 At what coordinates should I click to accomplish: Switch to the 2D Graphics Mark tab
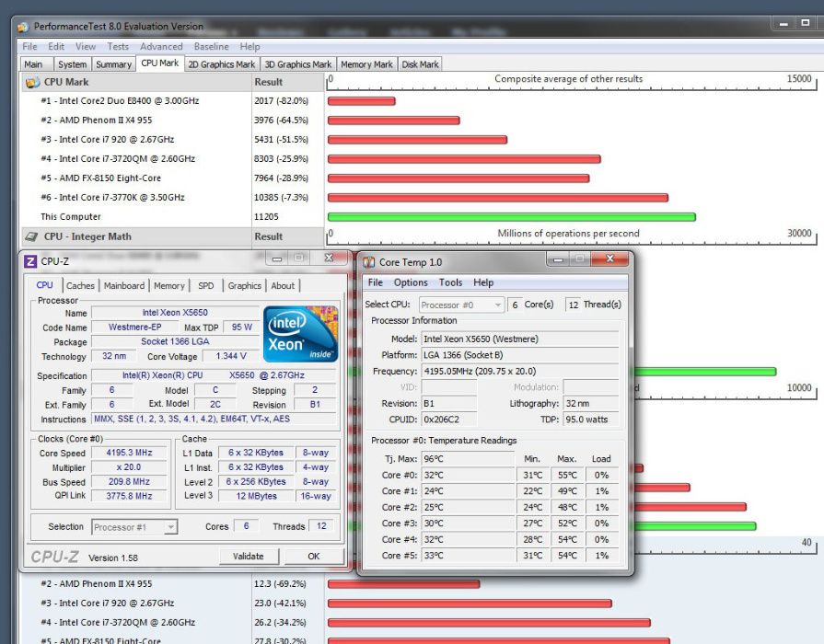click(221, 64)
